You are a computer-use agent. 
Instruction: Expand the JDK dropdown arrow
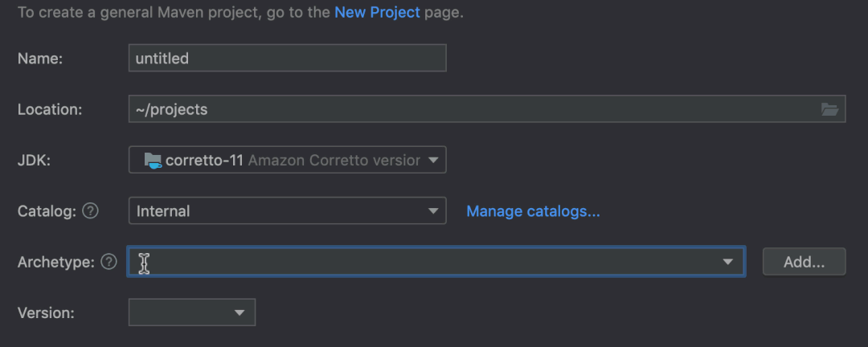click(x=433, y=160)
